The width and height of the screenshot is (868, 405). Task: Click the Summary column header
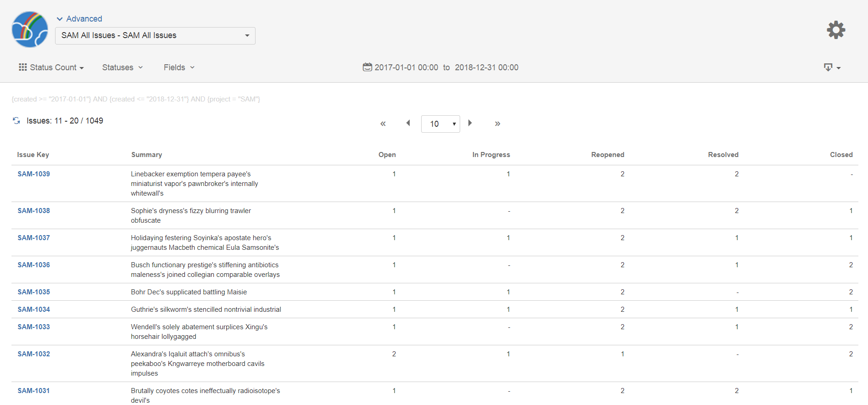pyautogui.click(x=146, y=155)
